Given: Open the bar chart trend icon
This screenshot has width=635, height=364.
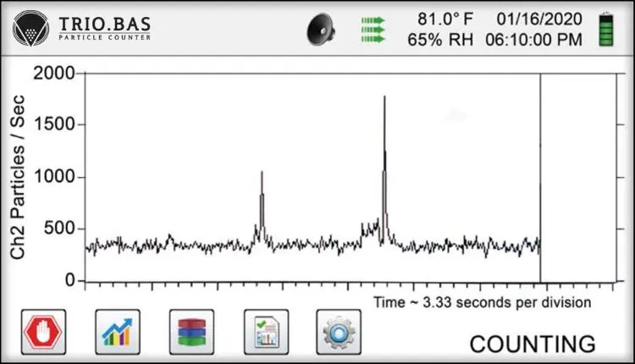Looking at the screenshot, I should (118, 332).
